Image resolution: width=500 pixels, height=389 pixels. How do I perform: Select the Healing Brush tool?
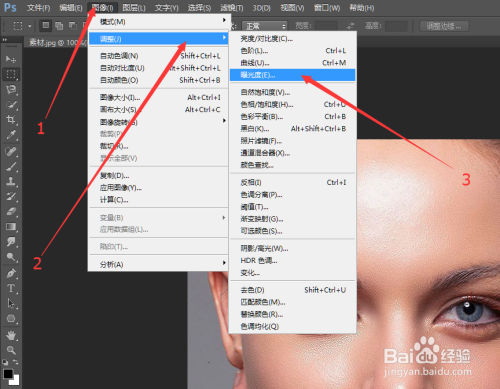pyautogui.click(x=11, y=152)
